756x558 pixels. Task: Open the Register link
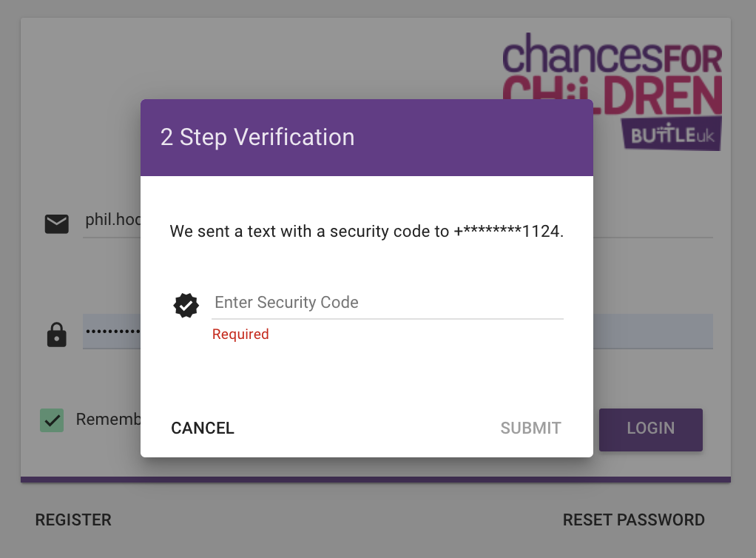73,520
